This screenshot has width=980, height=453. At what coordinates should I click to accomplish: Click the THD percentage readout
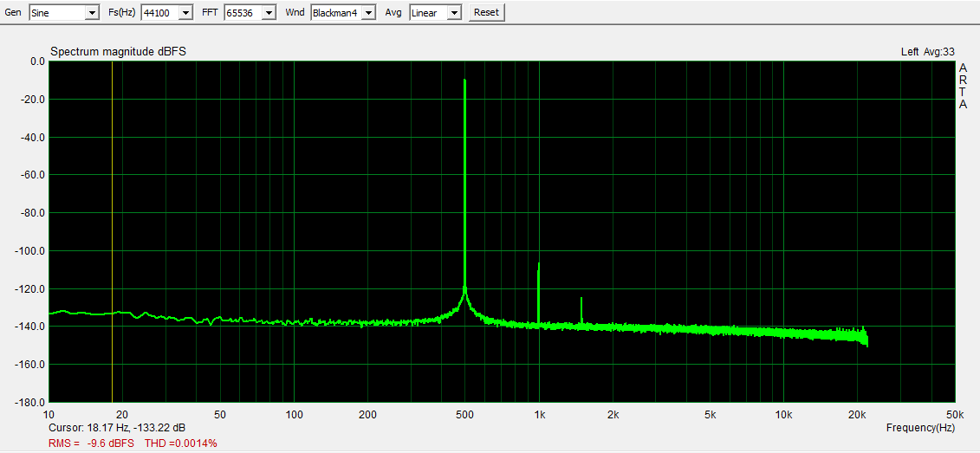click(180, 443)
